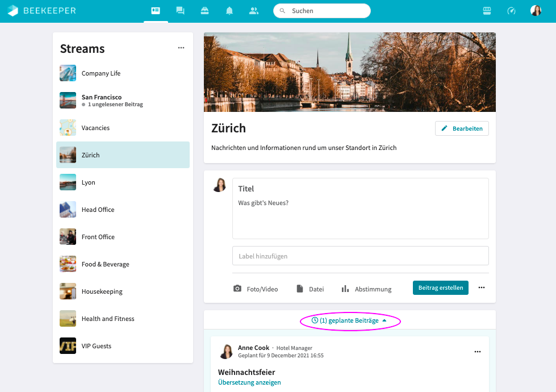Screen dimensions: 556x392
Task: Click the VIP Guests stream thumbnail
Action: (x=68, y=346)
